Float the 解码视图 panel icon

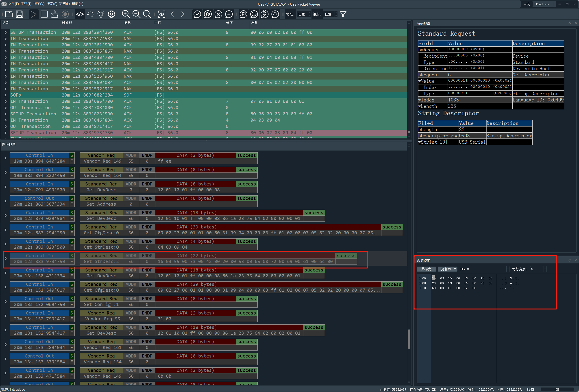click(x=570, y=23)
